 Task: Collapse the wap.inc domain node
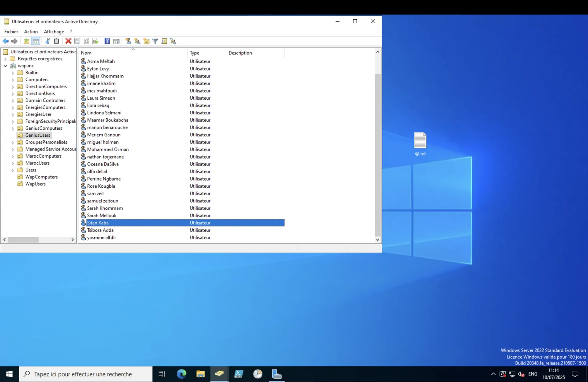[x=5, y=66]
